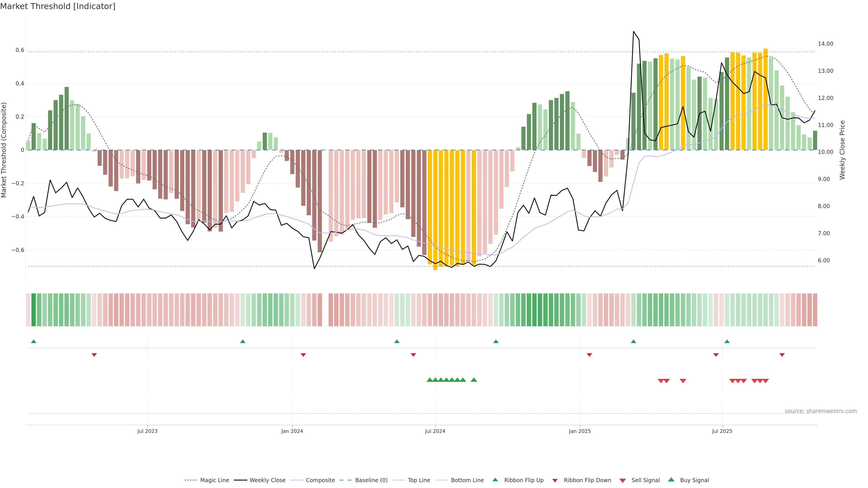Viewport: 868px width, 488px height.
Task: Toggle Composite legend entry
Action: 320,480
